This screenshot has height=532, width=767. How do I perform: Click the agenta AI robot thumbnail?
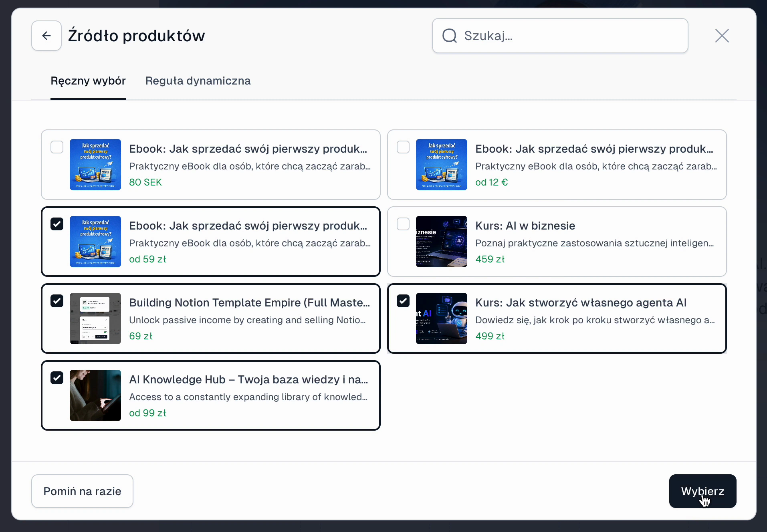[442, 318]
